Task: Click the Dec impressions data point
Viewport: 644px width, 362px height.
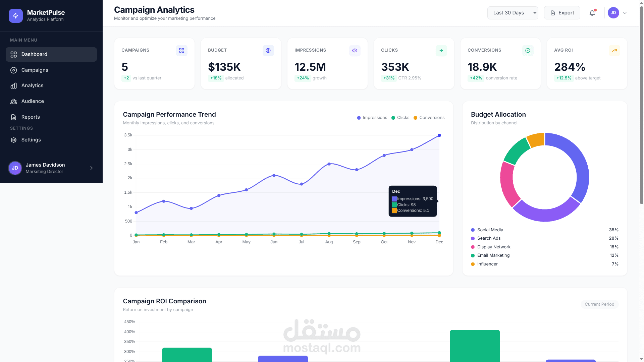Action: tap(439, 135)
